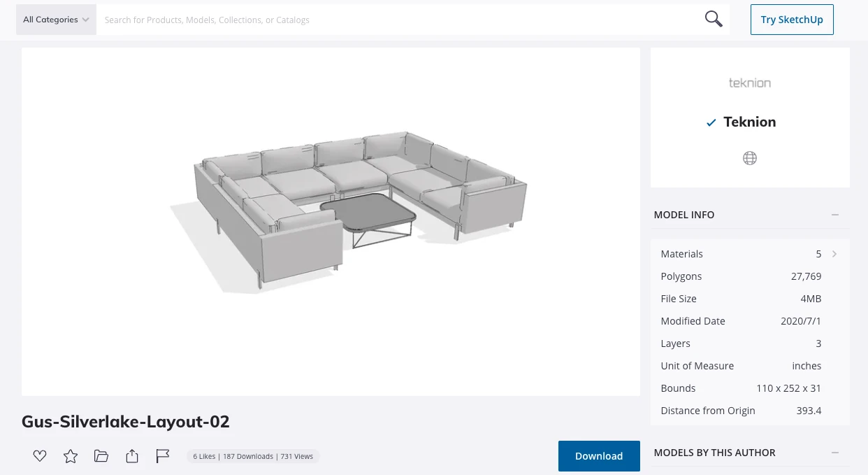Click the verified checkmark beside Teknion
This screenshot has height=475, width=868.
click(711, 122)
